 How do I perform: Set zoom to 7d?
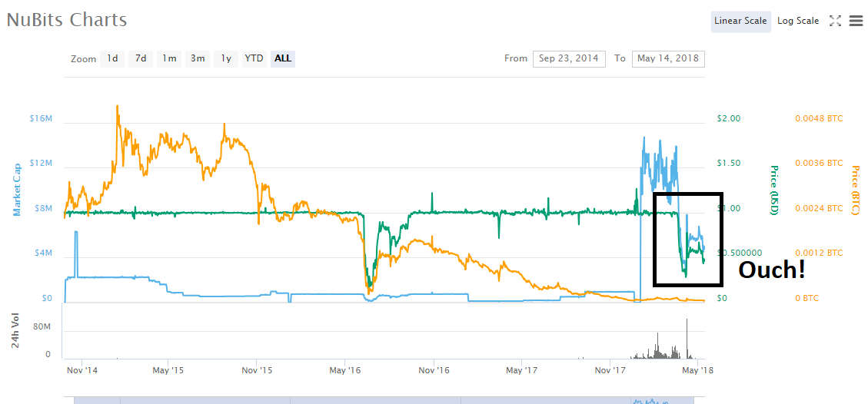click(x=141, y=58)
